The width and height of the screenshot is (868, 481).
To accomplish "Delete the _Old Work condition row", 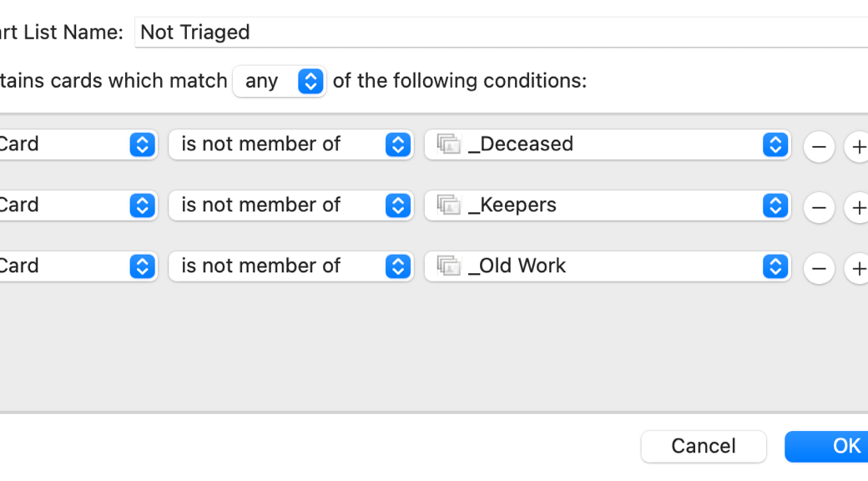I will coord(819,269).
